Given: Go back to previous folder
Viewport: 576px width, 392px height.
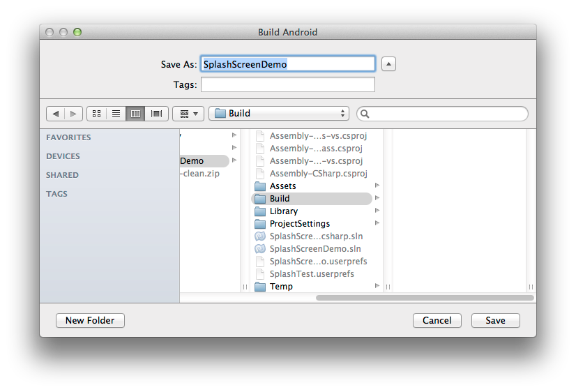Looking at the screenshot, I should (56, 114).
